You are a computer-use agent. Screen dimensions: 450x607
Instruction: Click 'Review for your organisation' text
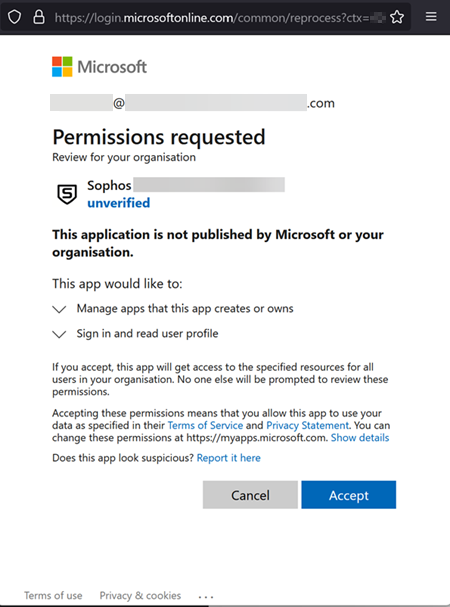click(124, 157)
